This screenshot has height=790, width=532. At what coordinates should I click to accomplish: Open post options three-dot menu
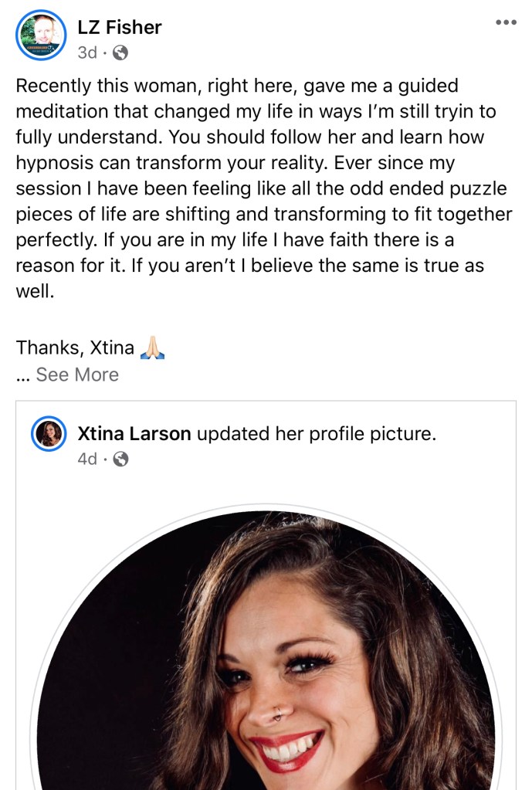[x=506, y=22]
